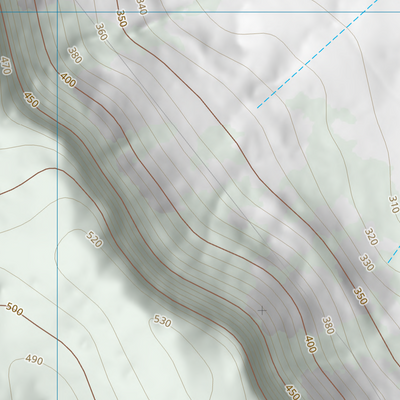Click the long blue dashed line at upper right
400x400 pixels.
tap(318, 54)
